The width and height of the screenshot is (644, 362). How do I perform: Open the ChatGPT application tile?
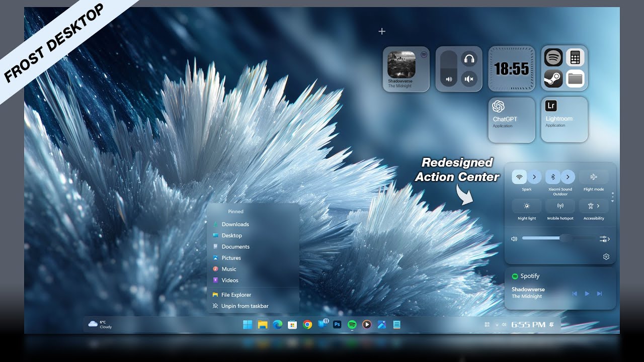pos(512,120)
